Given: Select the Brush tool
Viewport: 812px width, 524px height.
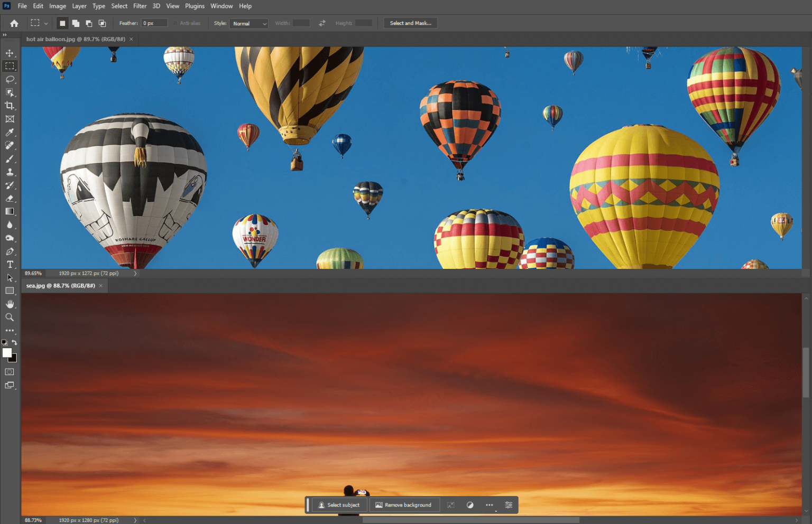Looking at the screenshot, I should pyautogui.click(x=10, y=158).
